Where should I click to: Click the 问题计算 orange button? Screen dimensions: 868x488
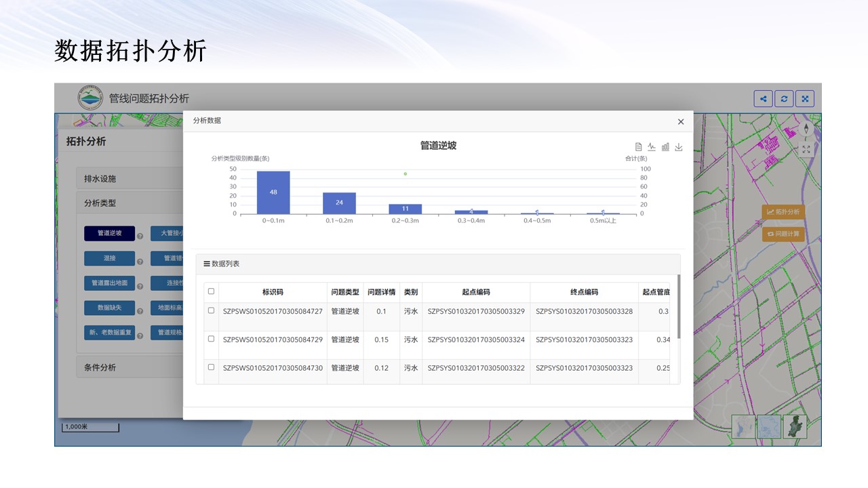tap(783, 235)
